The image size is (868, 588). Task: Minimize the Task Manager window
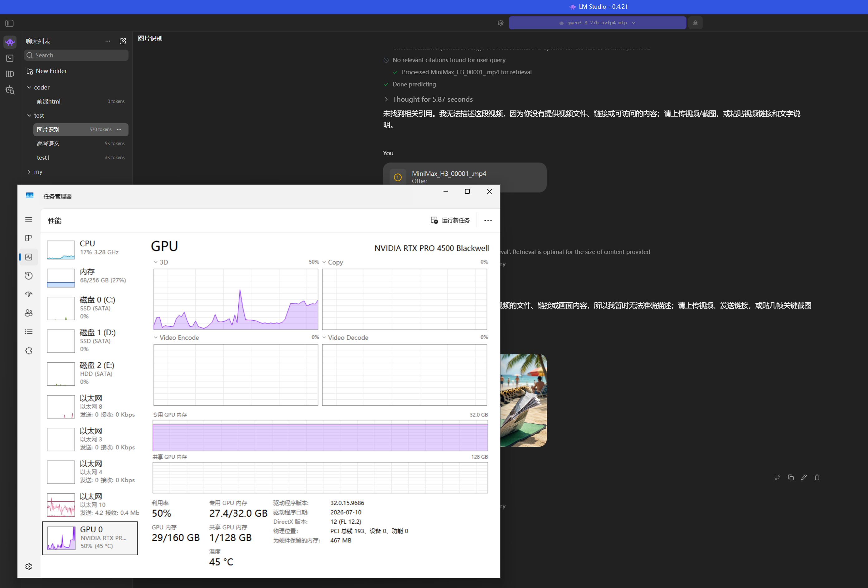point(446,192)
